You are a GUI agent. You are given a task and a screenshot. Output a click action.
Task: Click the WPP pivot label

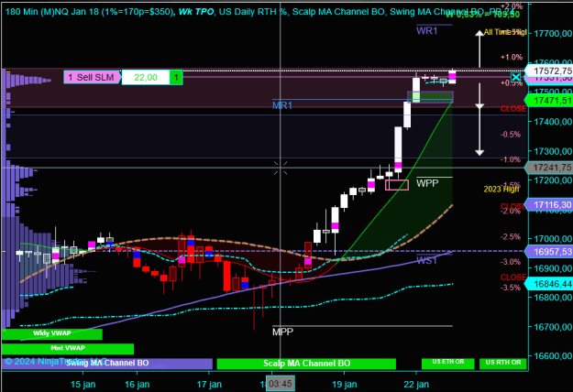click(427, 183)
